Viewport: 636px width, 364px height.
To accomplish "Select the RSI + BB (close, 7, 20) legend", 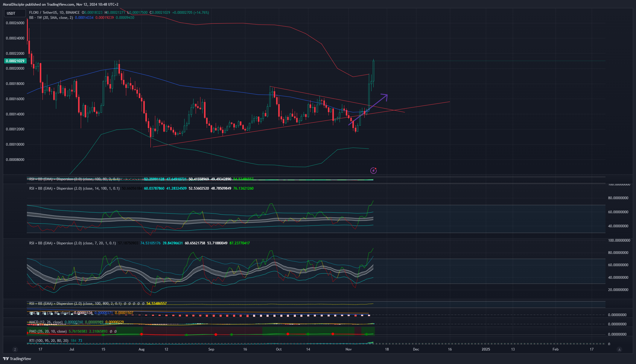I will pos(72,243).
